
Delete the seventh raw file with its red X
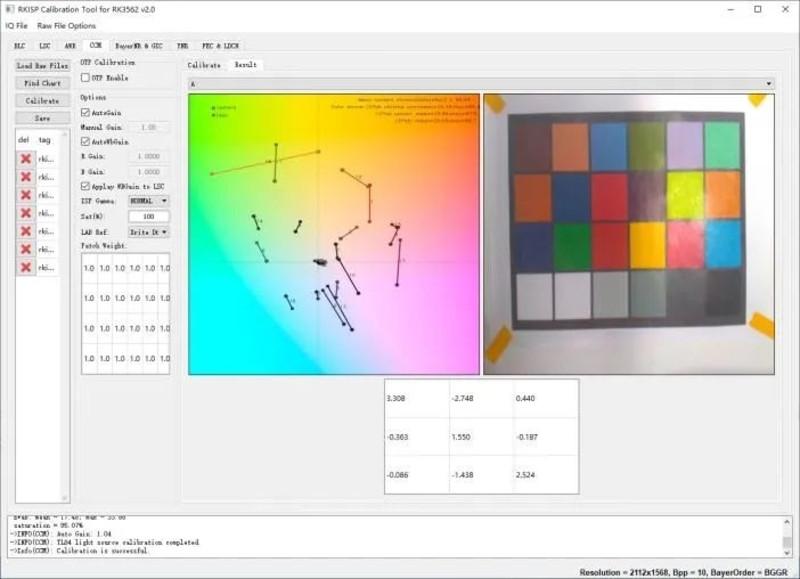(26, 267)
